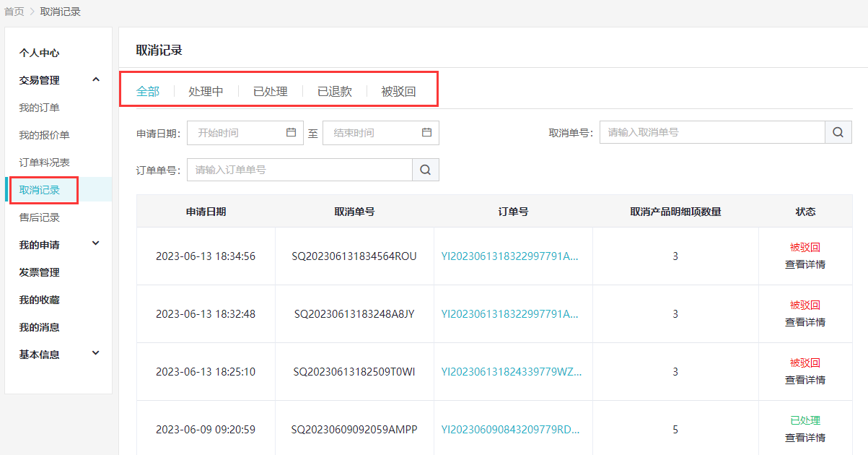868x455 pixels.
Task: Open order link in the 18:25:10 row
Action: [511, 372]
